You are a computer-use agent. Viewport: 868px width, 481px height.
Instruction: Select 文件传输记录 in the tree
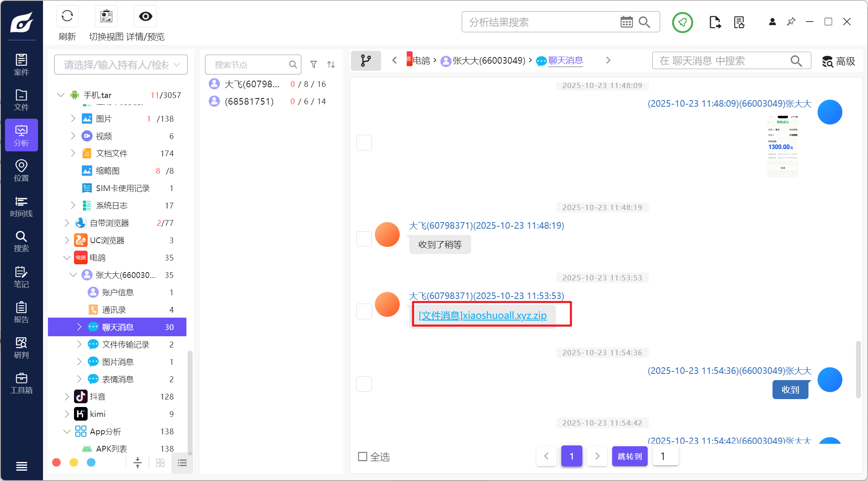(126, 345)
